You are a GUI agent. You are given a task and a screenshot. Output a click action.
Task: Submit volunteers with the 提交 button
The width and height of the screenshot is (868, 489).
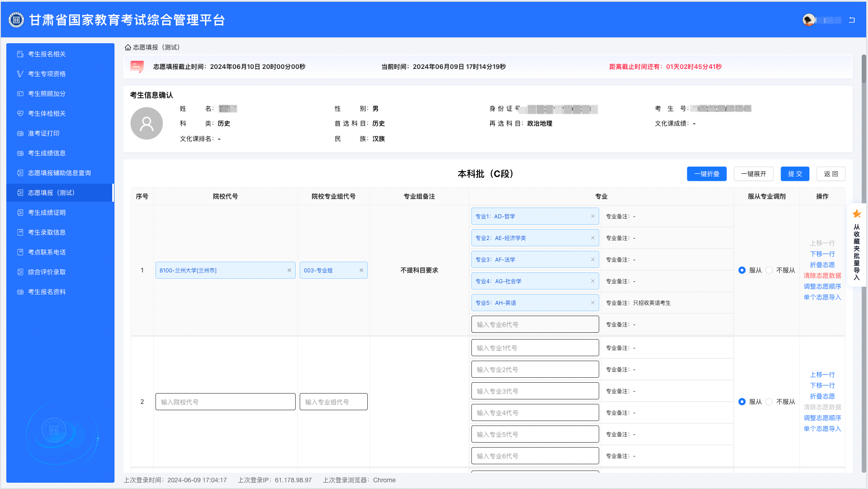pos(795,174)
